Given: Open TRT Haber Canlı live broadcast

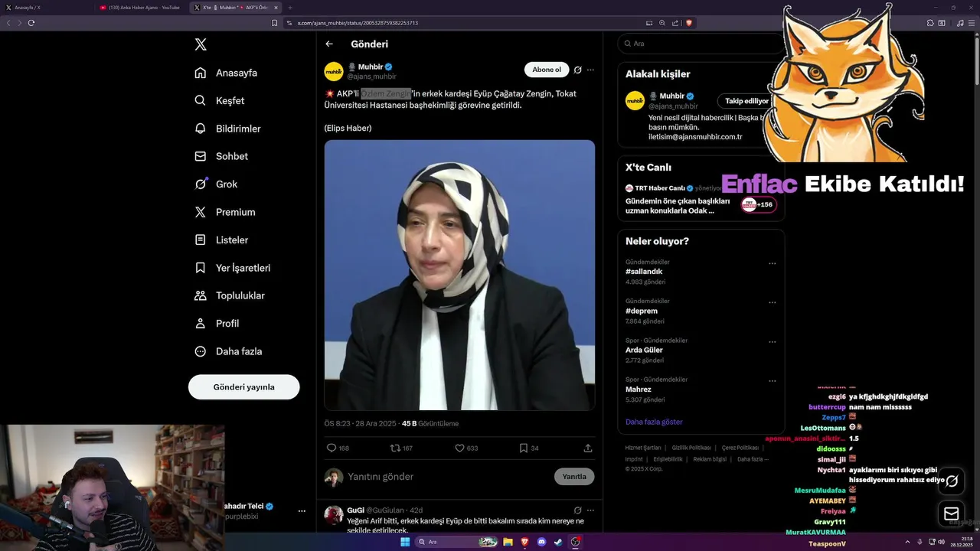Looking at the screenshot, I should click(701, 199).
